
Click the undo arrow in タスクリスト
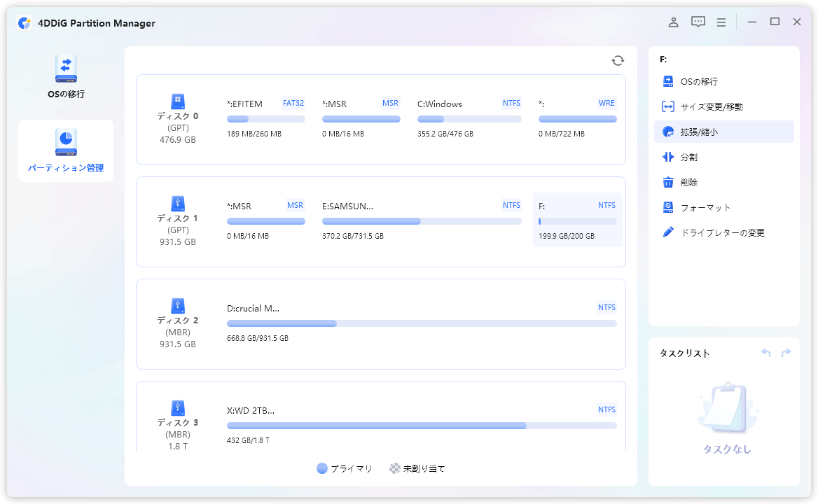[x=766, y=353]
